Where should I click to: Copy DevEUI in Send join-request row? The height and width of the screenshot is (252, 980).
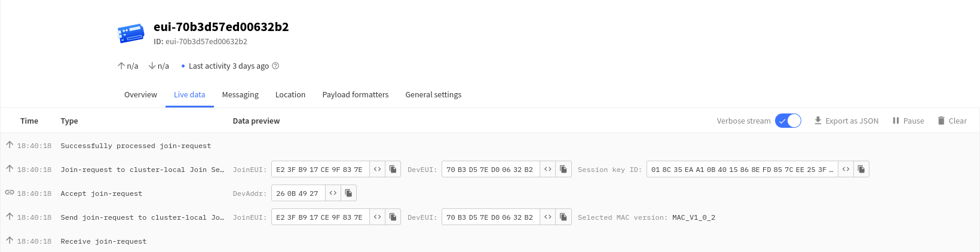tap(563, 217)
